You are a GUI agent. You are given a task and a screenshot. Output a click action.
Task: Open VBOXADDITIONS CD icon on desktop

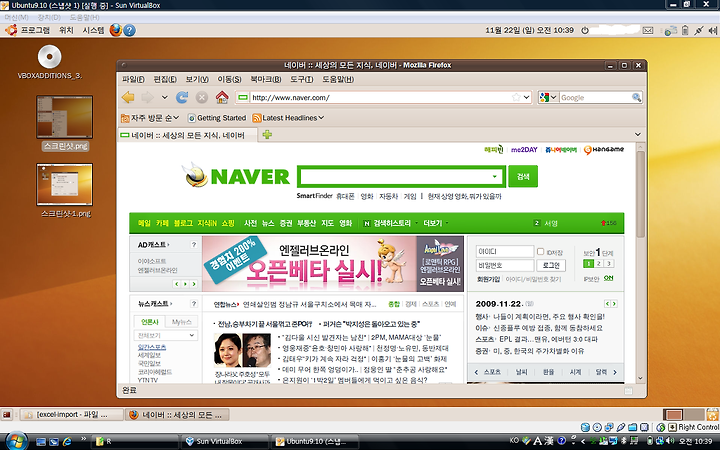50,57
